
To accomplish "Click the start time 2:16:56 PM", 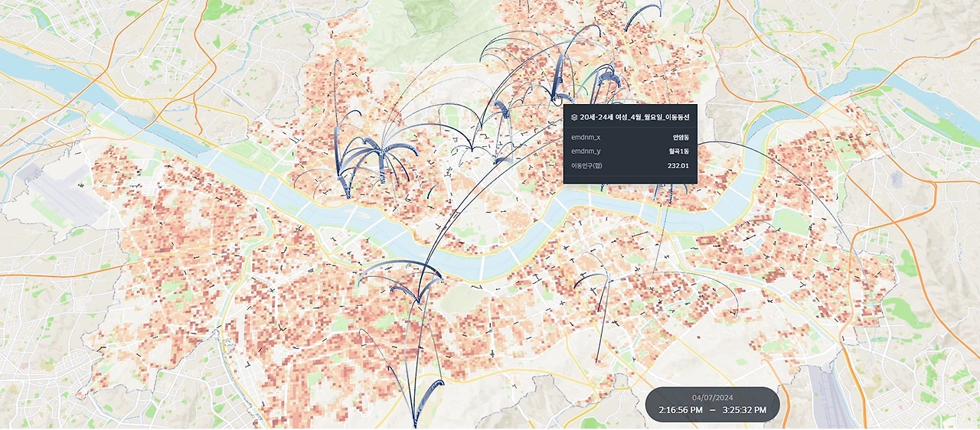I will click(681, 410).
